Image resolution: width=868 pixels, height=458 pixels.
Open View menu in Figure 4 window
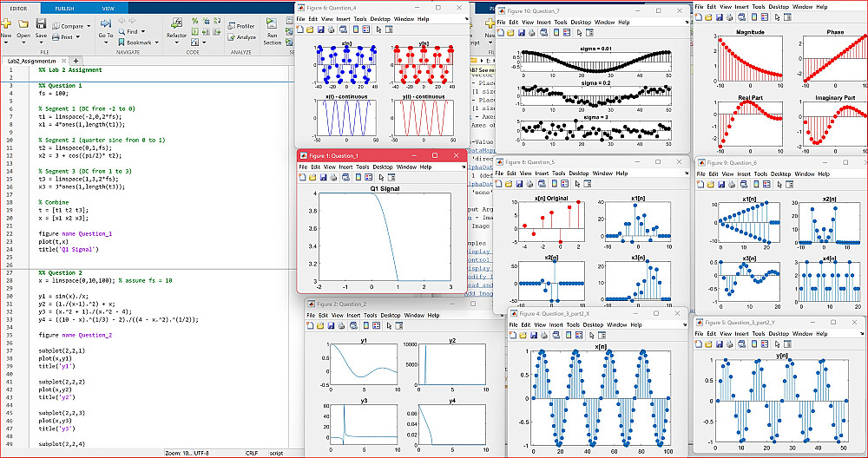coord(540,324)
